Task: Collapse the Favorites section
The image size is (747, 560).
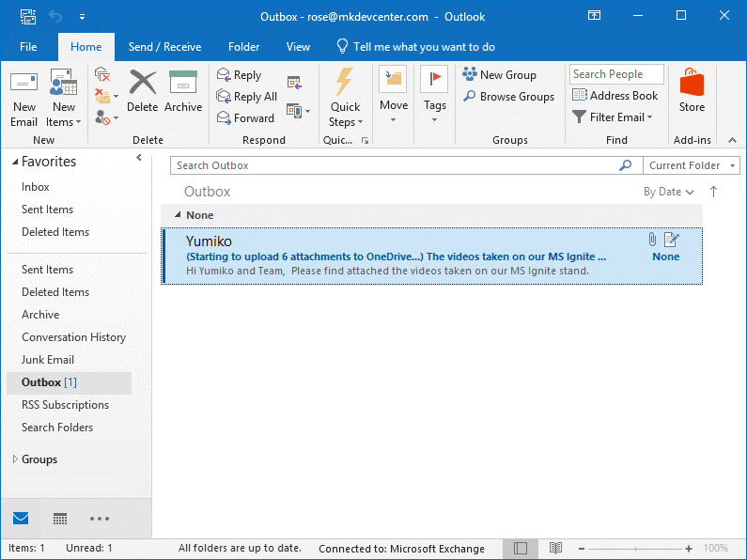Action: point(15,162)
